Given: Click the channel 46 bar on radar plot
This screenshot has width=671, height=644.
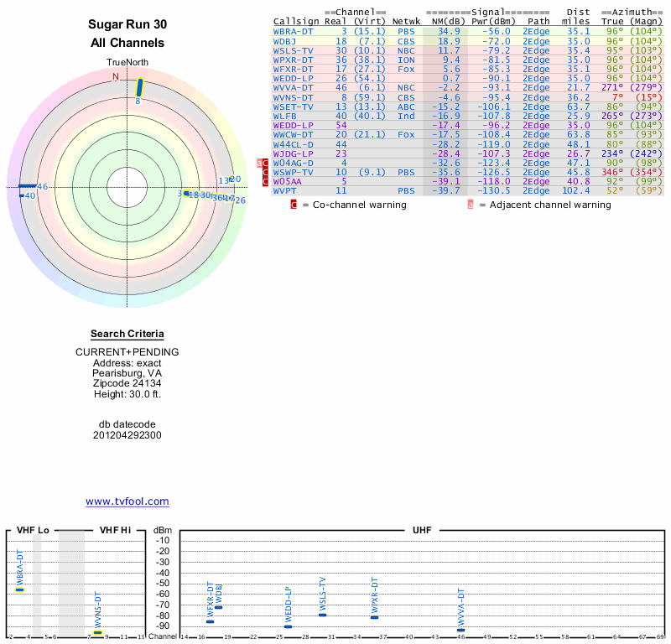Looking at the screenshot, I should point(27,186).
